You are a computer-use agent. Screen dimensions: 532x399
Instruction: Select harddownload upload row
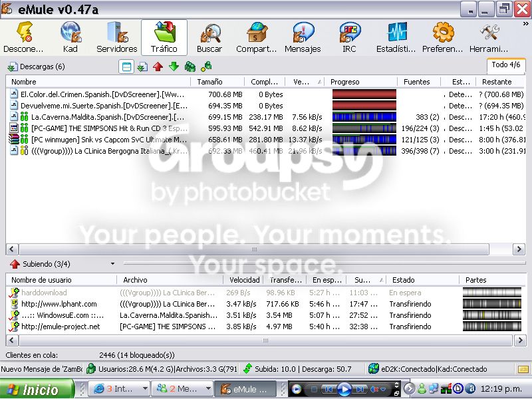(x=266, y=293)
